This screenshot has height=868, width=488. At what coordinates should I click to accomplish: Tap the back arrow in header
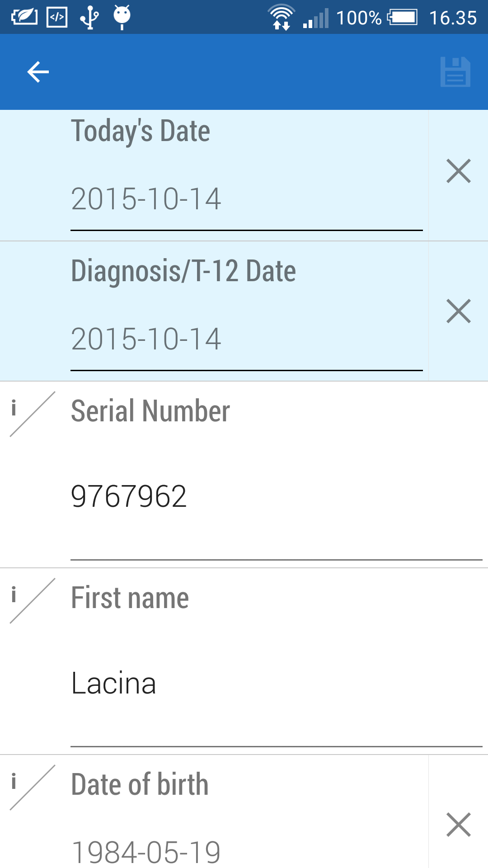click(38, 72)
